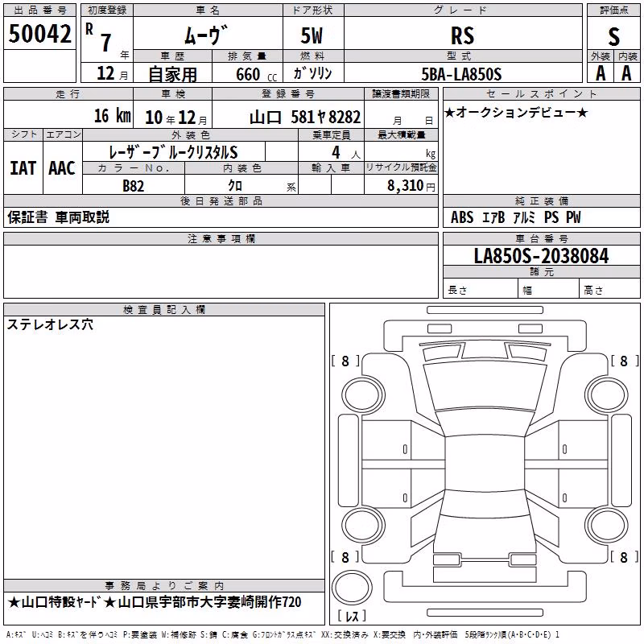Screen dimensions: 644x644
Task: Select inspection date 10年12月
Action: pyautogui.click(x=175, y=118)
